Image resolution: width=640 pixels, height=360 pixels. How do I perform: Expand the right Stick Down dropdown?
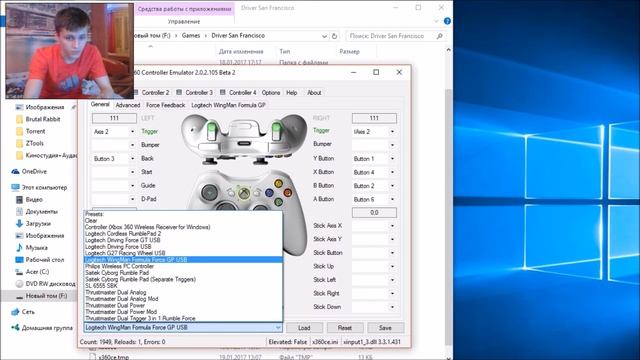click(392, 307)
